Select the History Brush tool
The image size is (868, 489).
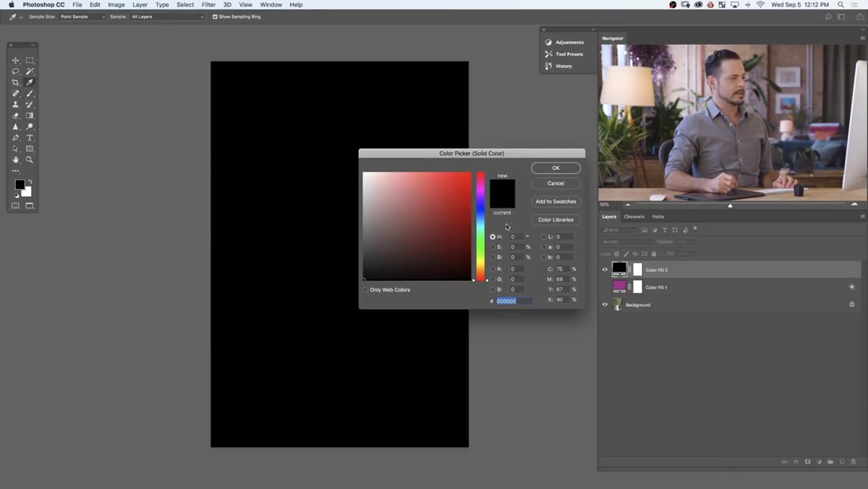[30, 105]
